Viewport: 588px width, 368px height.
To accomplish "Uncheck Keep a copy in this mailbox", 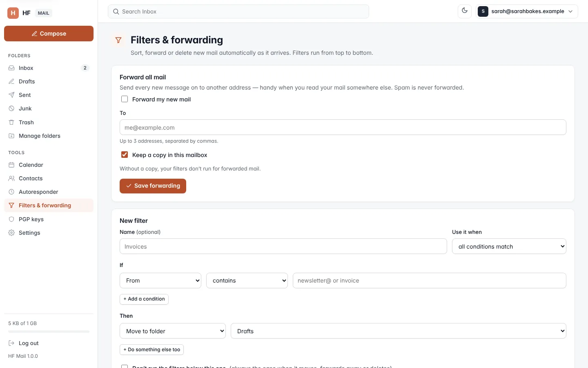I will click(125, 155).
